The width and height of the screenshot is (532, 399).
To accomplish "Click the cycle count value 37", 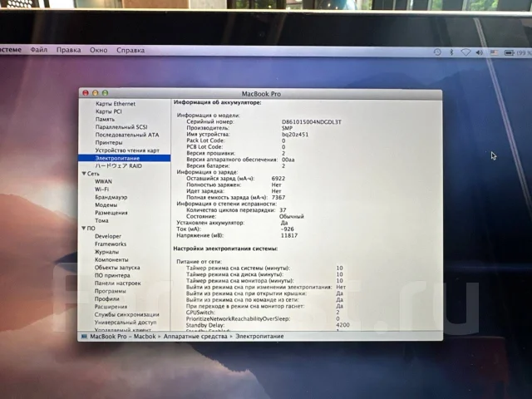I will [283, 210].
